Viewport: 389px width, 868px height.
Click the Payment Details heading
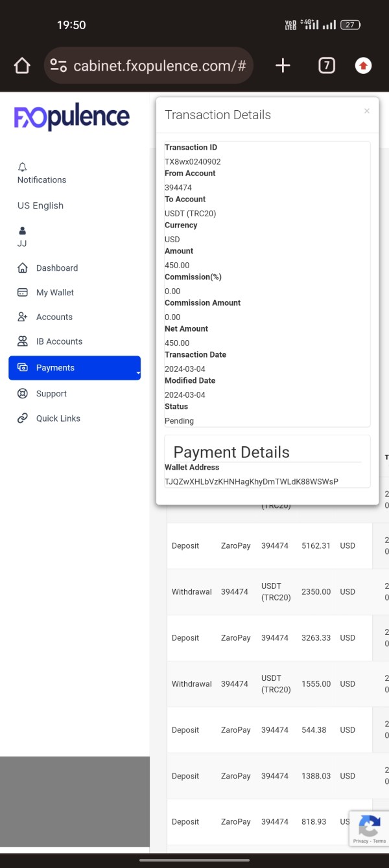point(231,452)
